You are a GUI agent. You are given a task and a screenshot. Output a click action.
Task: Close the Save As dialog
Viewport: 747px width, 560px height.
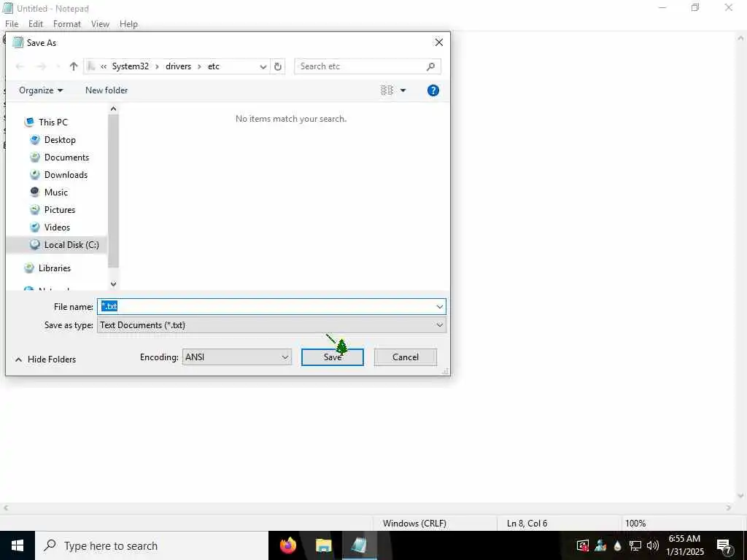click(x=438, y=42)
